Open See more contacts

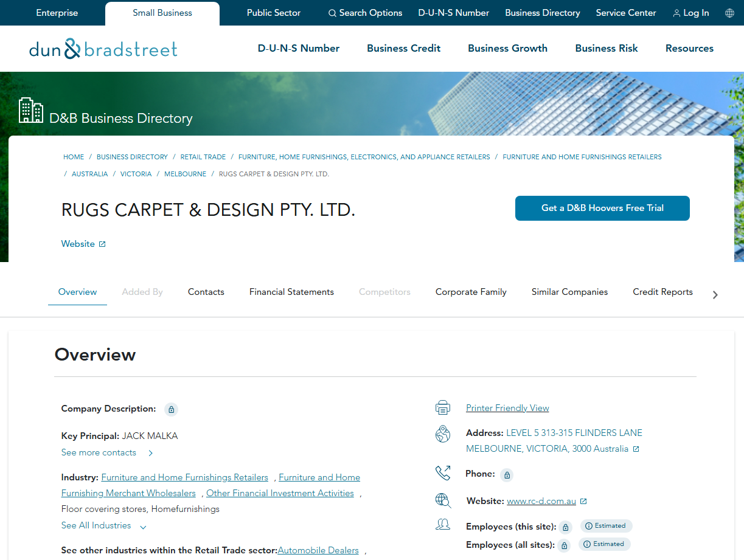click(x=108, y=452)
